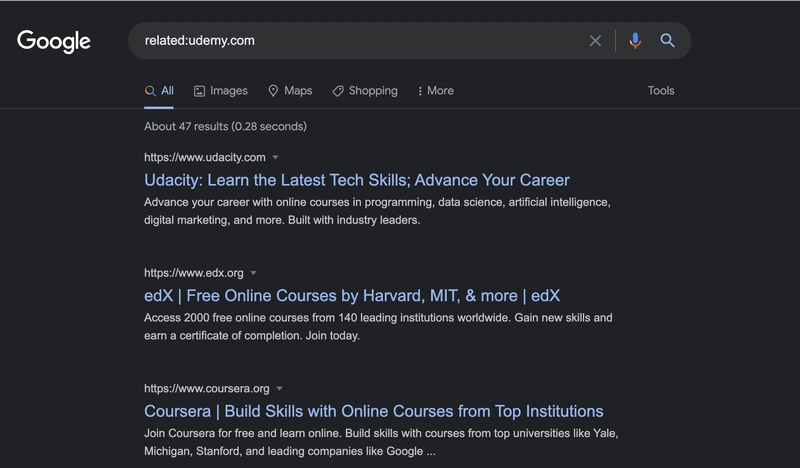Expand dropdown arrow next to udacity.com URL
Viewport: 800px width, 468px height.
pos(276,157)
